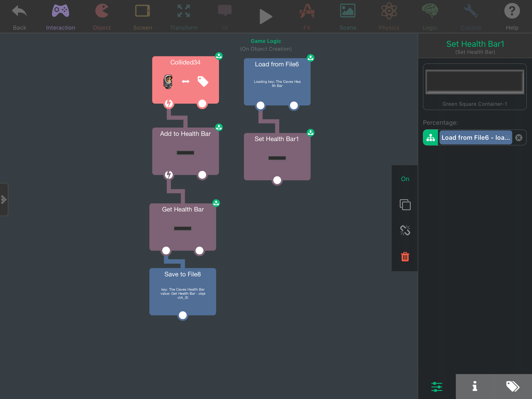Image resolution: width=532 pixels, height=399 pixels.
Task: Toggle export badge on Get Health Bar
Action: (x=216, y=203)
